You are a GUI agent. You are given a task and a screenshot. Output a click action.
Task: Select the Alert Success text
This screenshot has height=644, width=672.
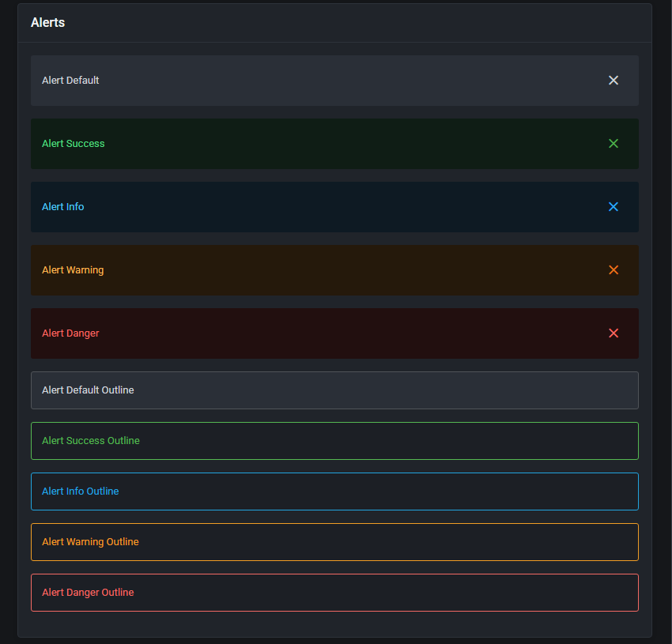click(74, 144)
